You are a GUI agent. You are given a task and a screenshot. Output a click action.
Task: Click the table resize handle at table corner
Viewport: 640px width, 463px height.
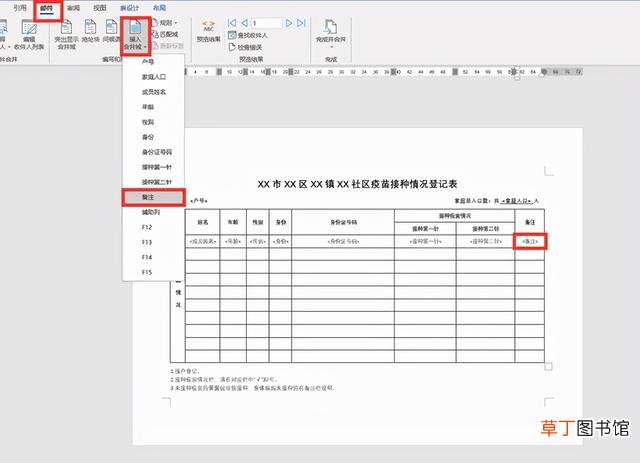(548, 367)
